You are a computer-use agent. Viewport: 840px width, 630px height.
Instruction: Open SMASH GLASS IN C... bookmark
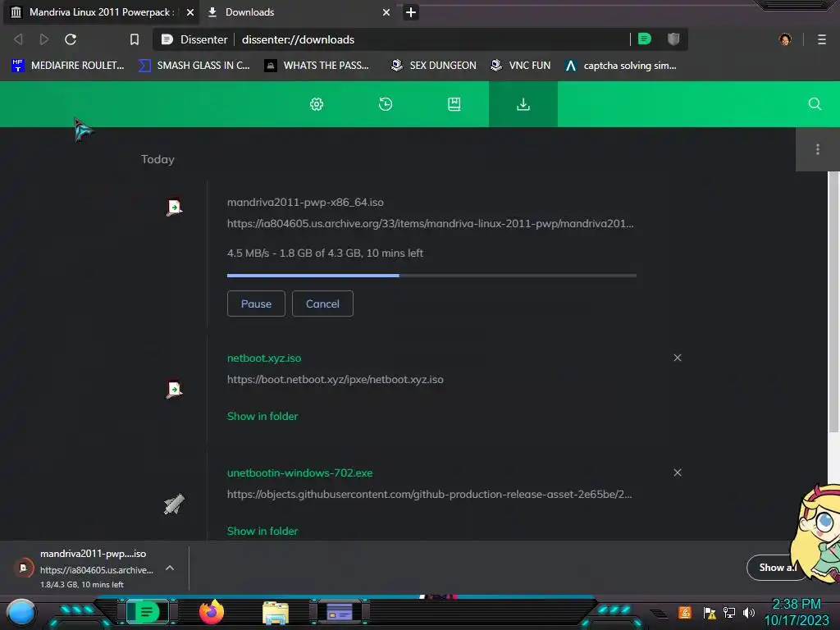tap(194, 66)
